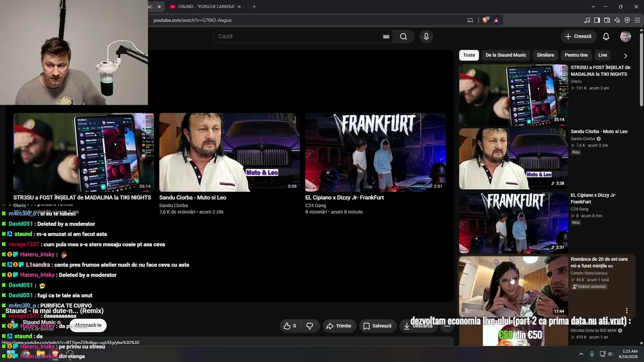Screen dimensions: 644x362
Task: Open the on-screen keyboard in search box
Action: tap(386, 36)
